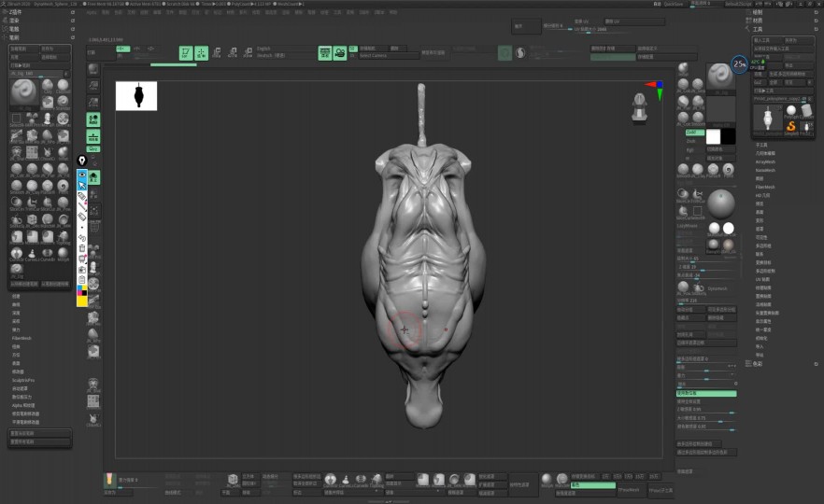The image size is (824, 504).
Task: Select the arrow cursor tool on annotation bar
Action: coord(82,186)
